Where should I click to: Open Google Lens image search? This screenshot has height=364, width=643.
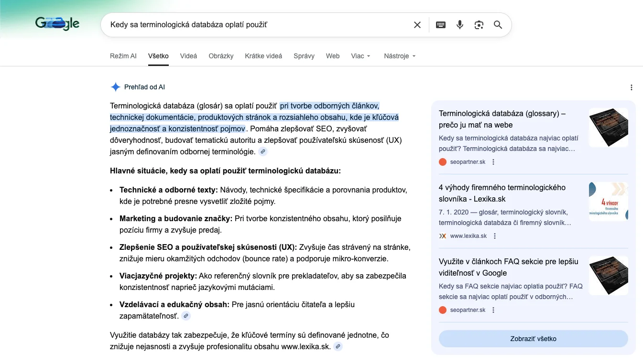(479, 25)
